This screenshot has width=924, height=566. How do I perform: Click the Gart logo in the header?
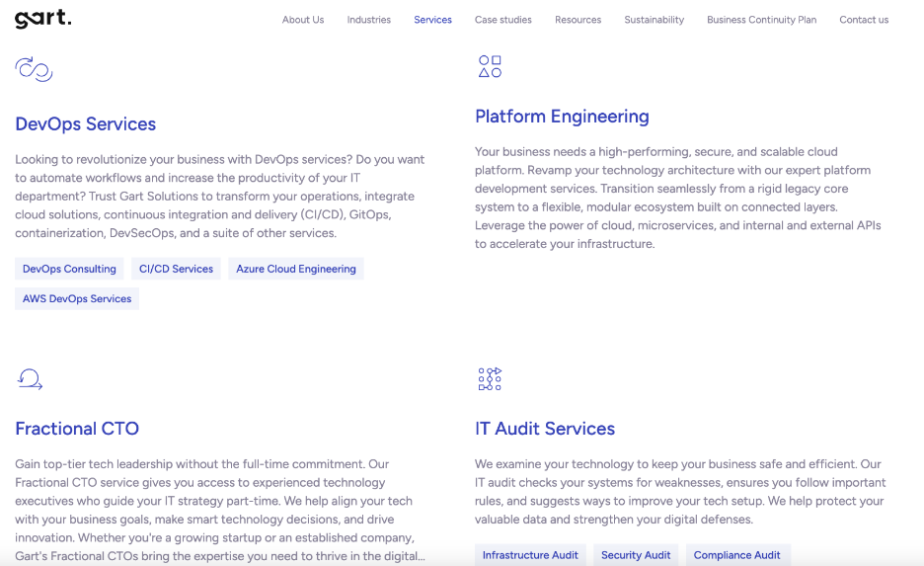pyautogui.click(x=42, y=19)
